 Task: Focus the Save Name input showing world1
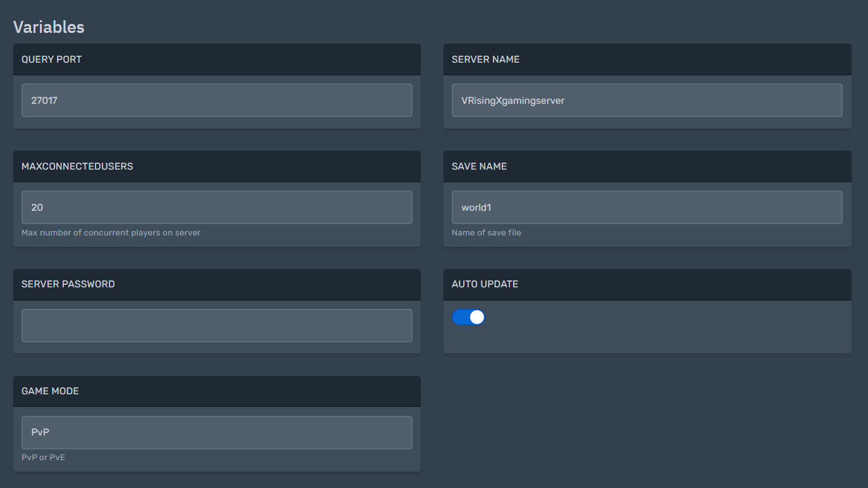click(x=647, y=207)
